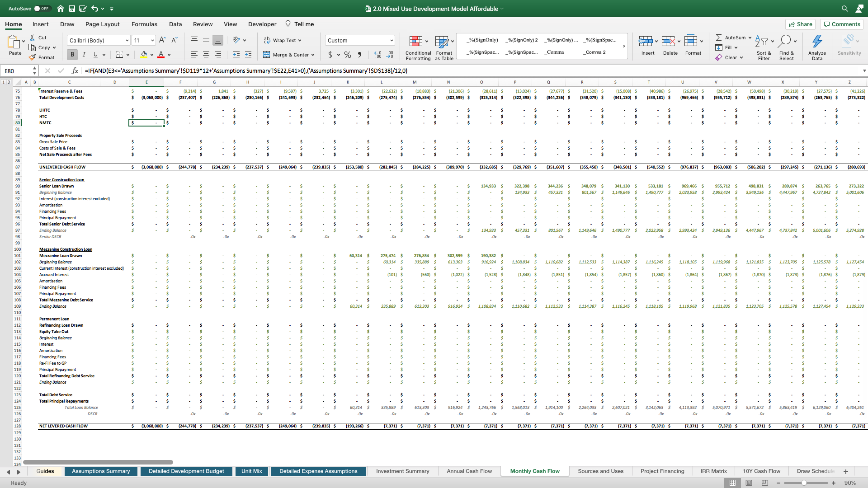Expand the cell styles gallery arrow
This screenshot has width=868, height=488.
coord(624,46)
